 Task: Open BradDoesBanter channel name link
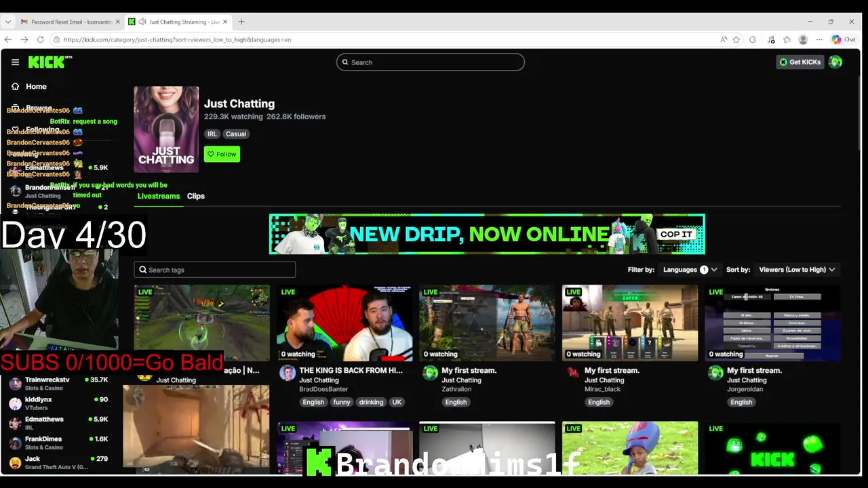[323, 390]
